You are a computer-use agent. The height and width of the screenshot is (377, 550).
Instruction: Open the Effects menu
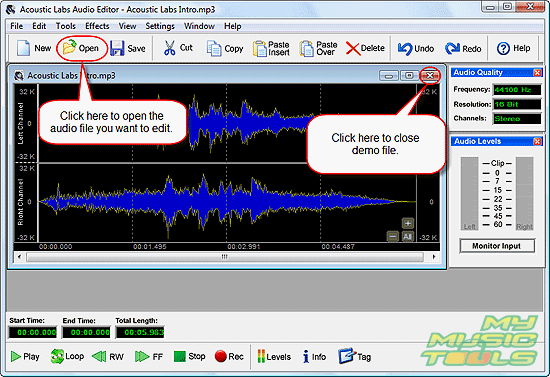[x=97, y=26]
